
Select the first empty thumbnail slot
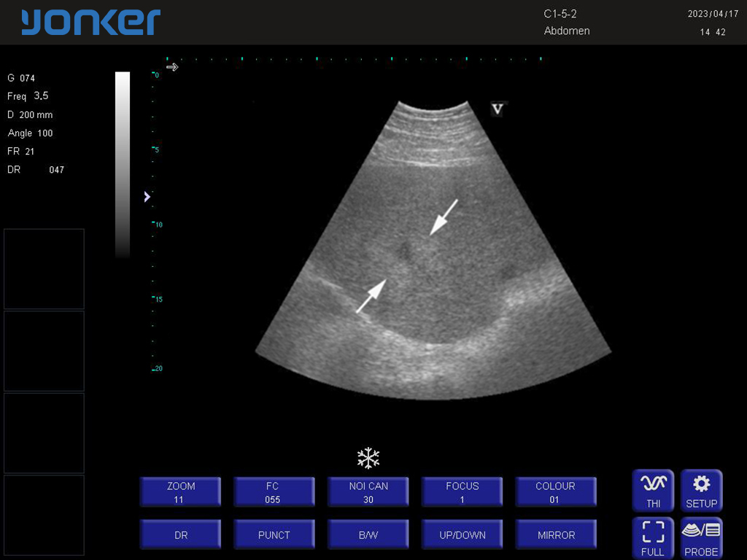pos(44,269)
